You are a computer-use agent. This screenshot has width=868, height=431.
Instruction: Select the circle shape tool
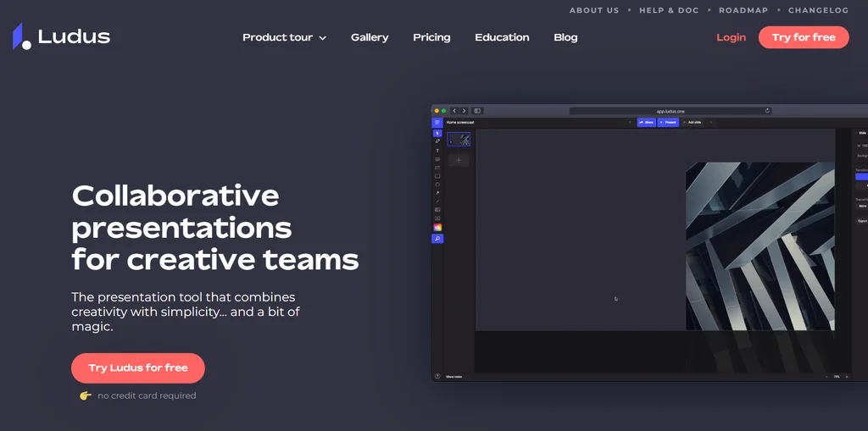[437, 184]
